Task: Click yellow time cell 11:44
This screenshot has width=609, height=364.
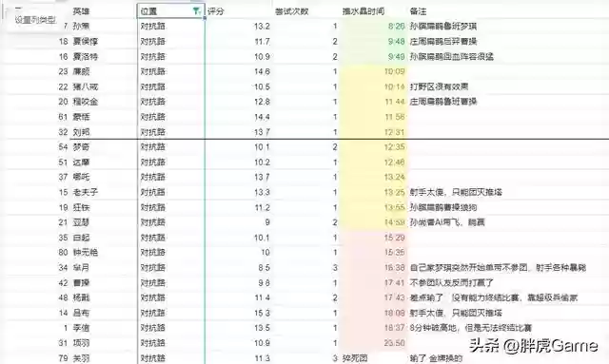Action: pos(394,102)
